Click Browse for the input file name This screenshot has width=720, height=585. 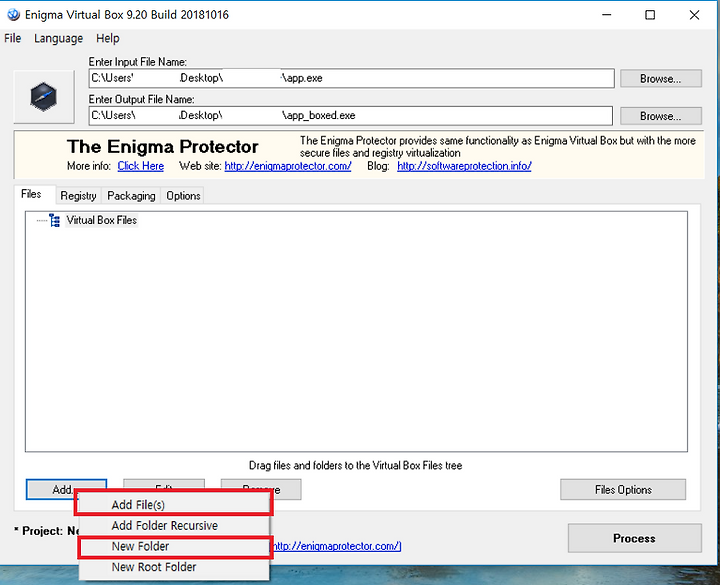(x=661, y=79)
